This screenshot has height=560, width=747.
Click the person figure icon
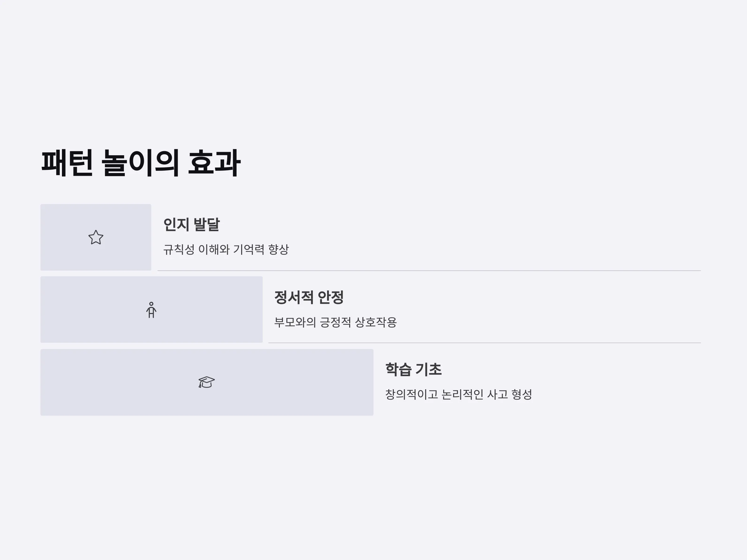tap(151, 310)
